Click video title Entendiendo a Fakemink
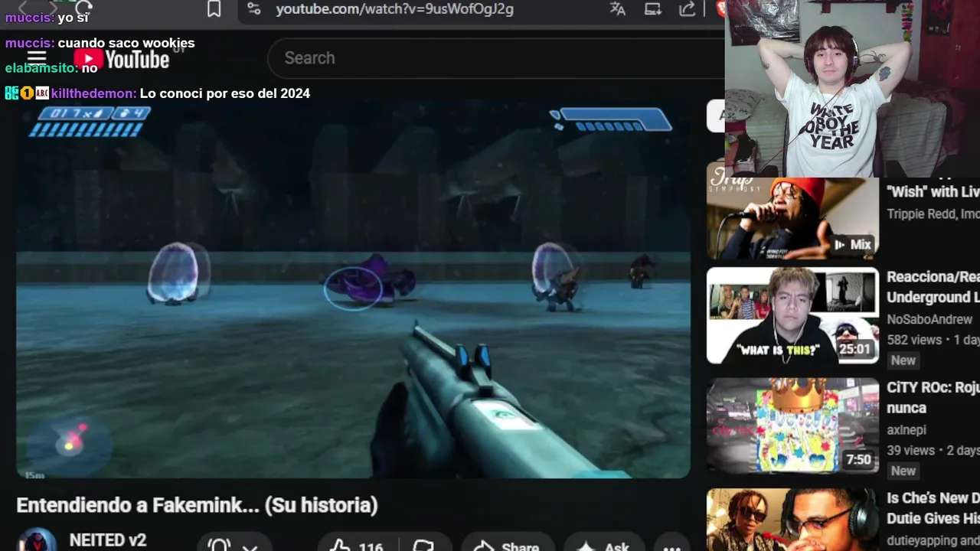Viewport: 980px width, 551px height. pyautogui.click(x=197, y=505)
